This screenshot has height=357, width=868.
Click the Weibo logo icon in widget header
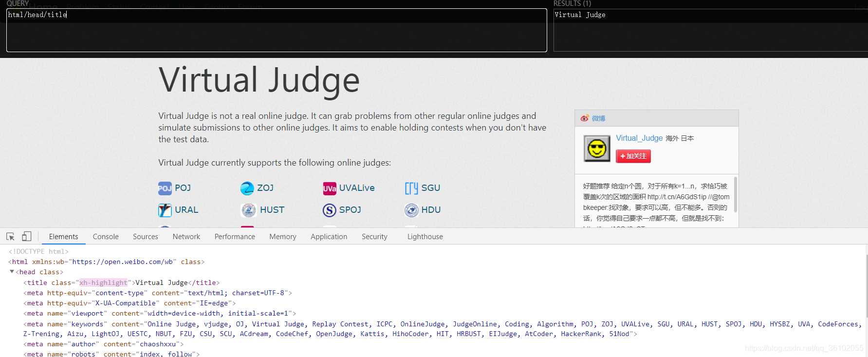[x=585, y=118]
